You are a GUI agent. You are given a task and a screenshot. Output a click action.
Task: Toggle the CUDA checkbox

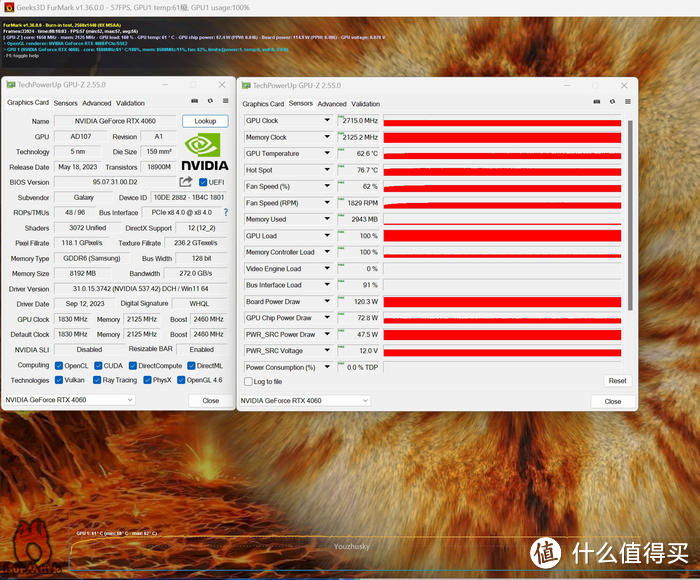pyautogui.click(x=98, y=366)
